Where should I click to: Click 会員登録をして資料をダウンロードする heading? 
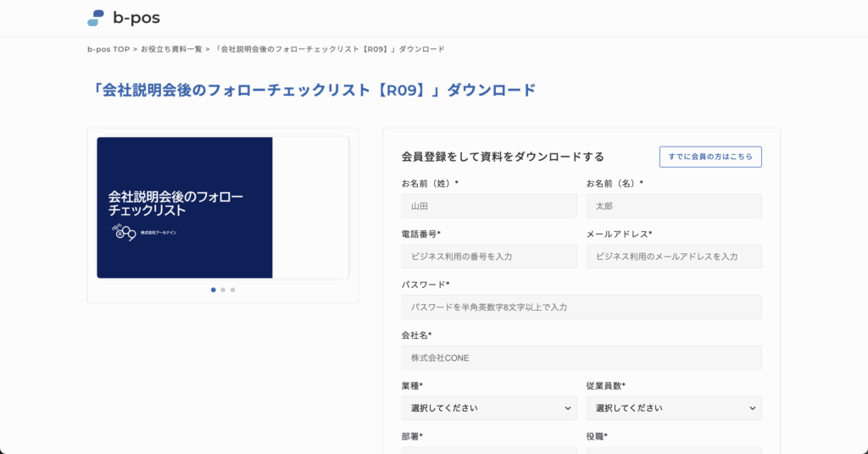click(503, 157)
